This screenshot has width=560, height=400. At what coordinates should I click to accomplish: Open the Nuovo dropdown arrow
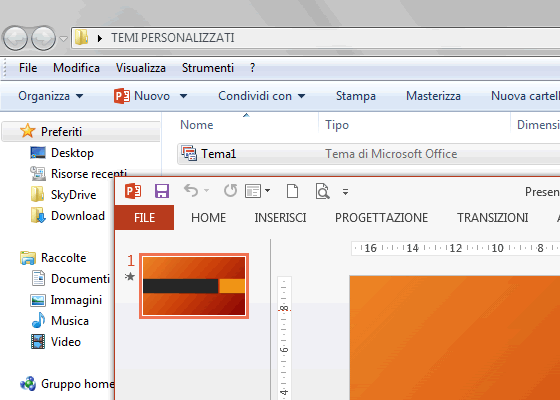coord(184,96)
